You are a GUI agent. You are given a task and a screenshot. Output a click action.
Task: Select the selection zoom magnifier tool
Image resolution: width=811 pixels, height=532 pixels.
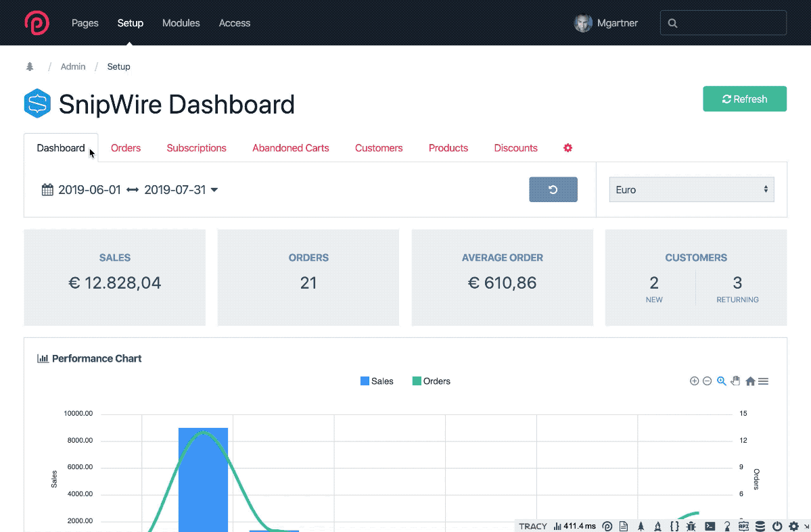coord(722,381)
